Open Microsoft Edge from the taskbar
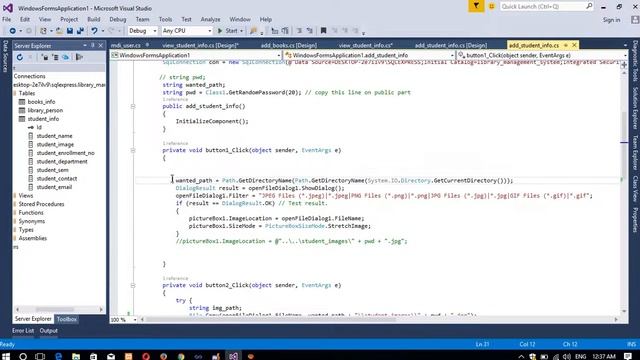Screen dimensions: 640x360 click(x=58, y=356)
